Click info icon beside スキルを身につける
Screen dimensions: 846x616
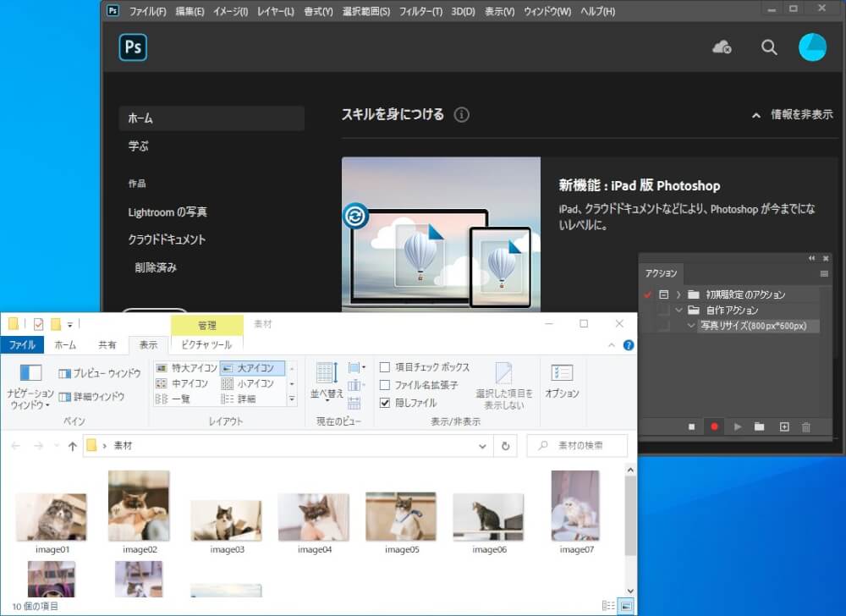tap(461, 114)
